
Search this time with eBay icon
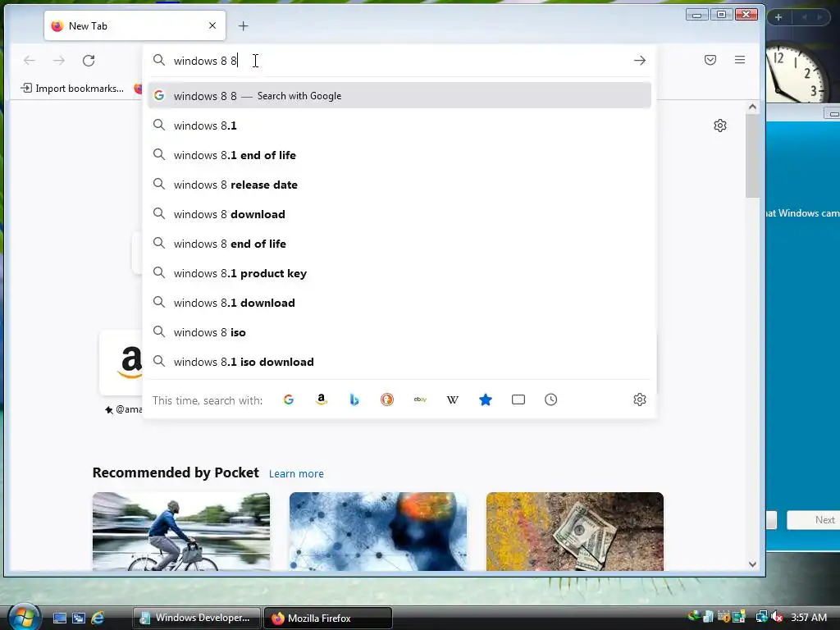[x=420, y=399]
